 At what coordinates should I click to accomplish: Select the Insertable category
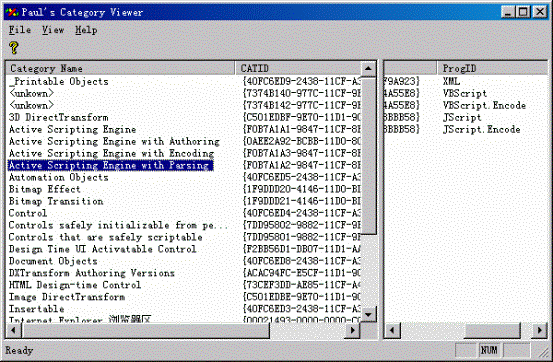coord(36,309)
